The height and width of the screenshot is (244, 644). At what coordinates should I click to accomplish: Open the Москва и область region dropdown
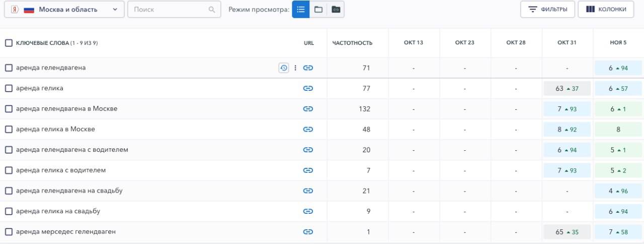pos(64,10)
